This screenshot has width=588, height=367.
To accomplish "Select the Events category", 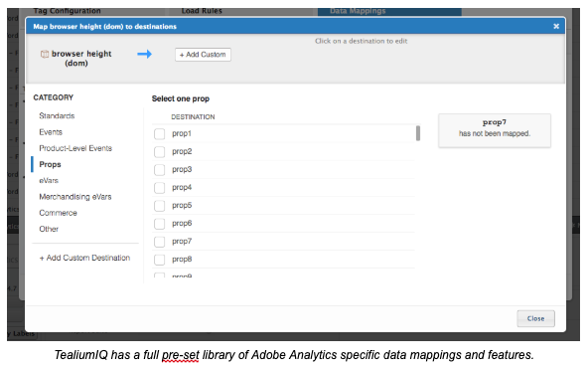I will tap(51, 132).
